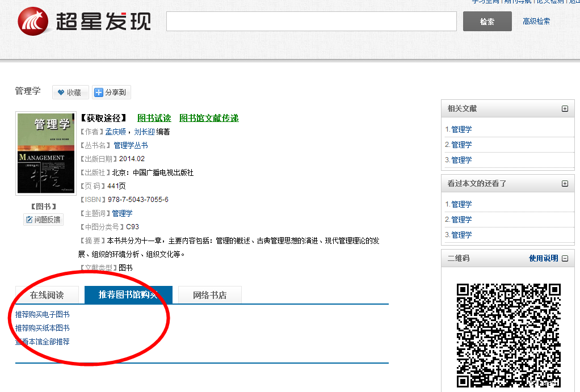Select the 推荐图书馆购买 tab
This screenshot has width=580, height=392.
tap(128, 295)
